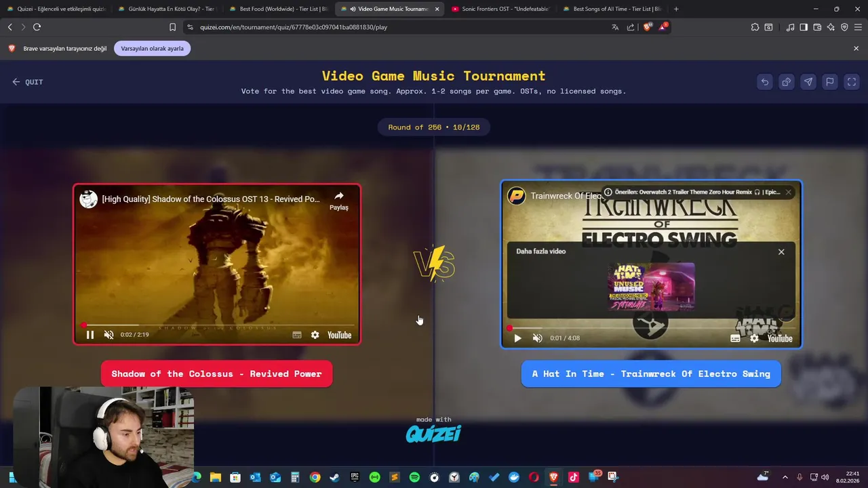
Task: Open the Brave playlist music note icon
Action: [790, 27]
